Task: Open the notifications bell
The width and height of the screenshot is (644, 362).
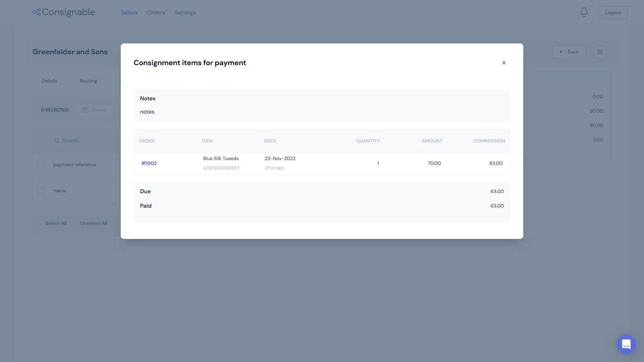Action: 584,12
